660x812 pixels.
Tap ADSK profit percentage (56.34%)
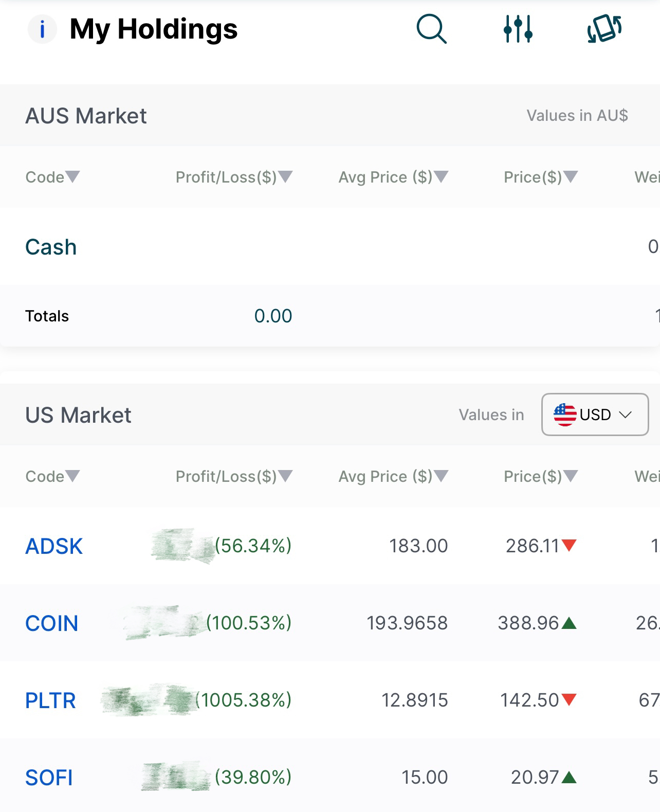(253, 546)
